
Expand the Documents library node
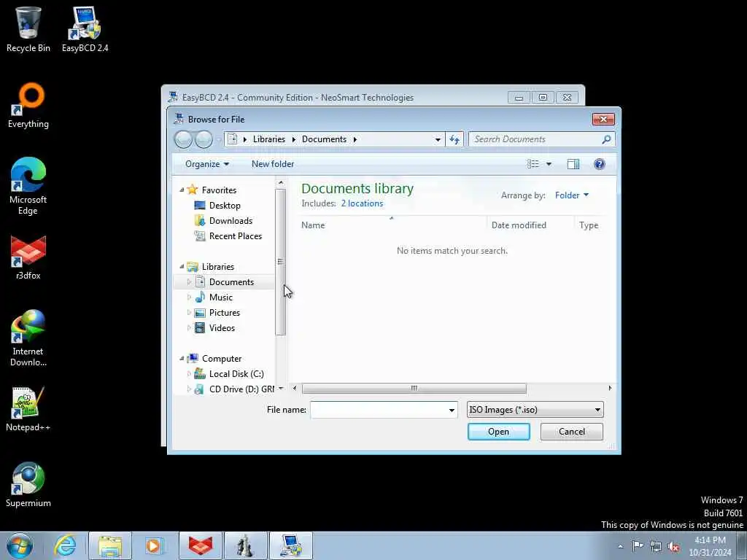189,282
